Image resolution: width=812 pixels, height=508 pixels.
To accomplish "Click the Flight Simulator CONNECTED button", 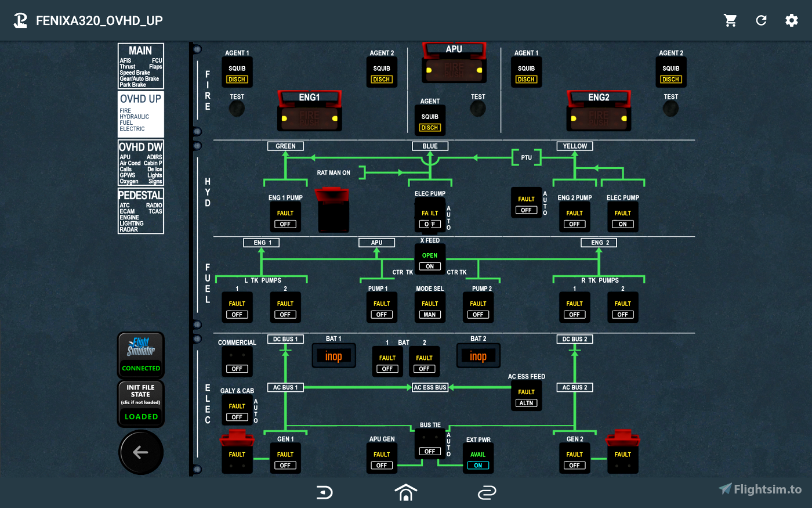I will pyautogui.click(x=141, y=355).
